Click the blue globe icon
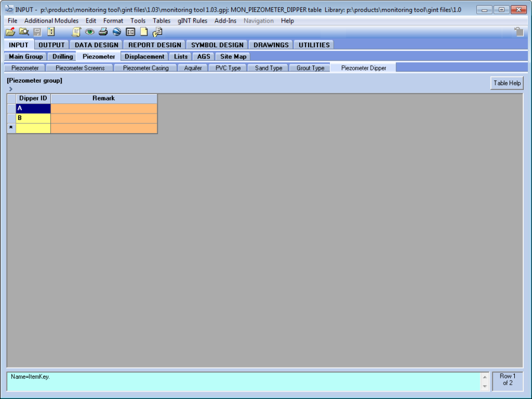The image size is (532, 399). [x=116, y=32]
